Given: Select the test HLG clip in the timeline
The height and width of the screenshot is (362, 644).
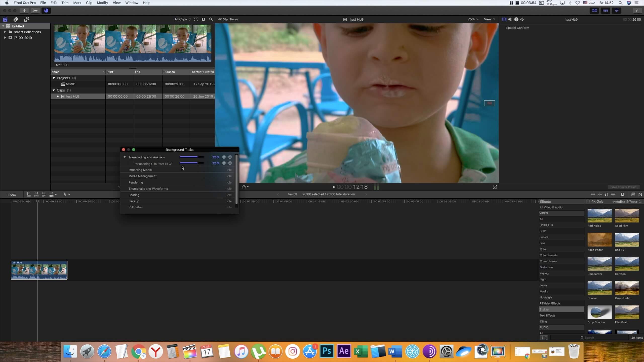Looking at the screenshot, I should point(39,270).
